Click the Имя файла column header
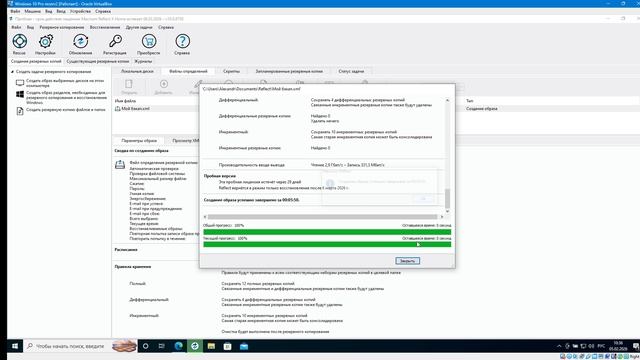The width and height of the screenshot is (640, 360). coord(125,101)
